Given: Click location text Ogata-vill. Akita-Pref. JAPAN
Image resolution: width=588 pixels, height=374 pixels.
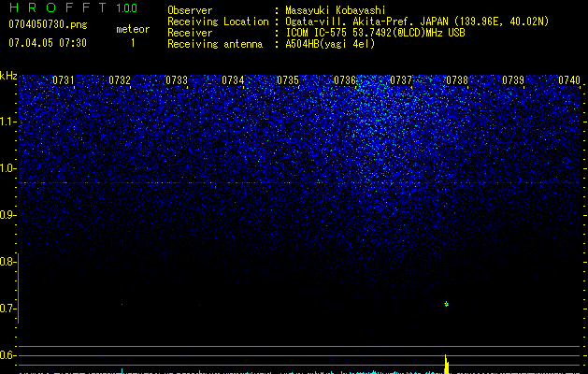Looking at the screenshot, I should pyautogui.click(x=366, y=22).
